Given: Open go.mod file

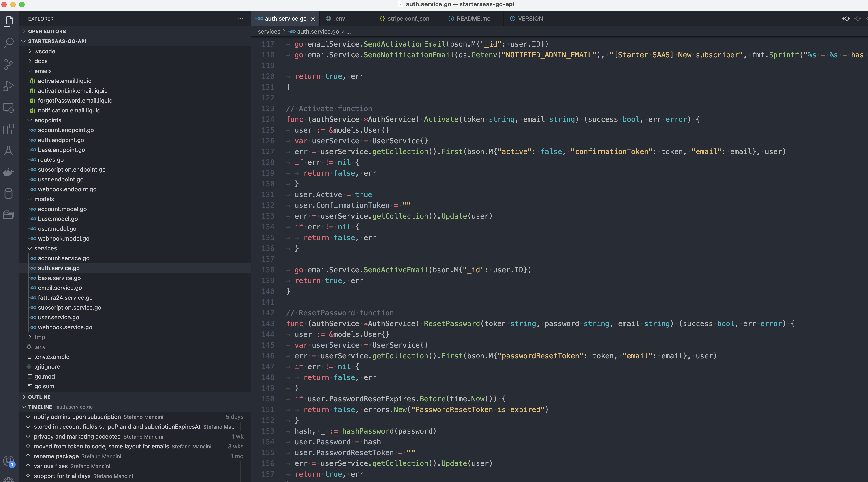Looking at the screenshot, I should point(135,377).
